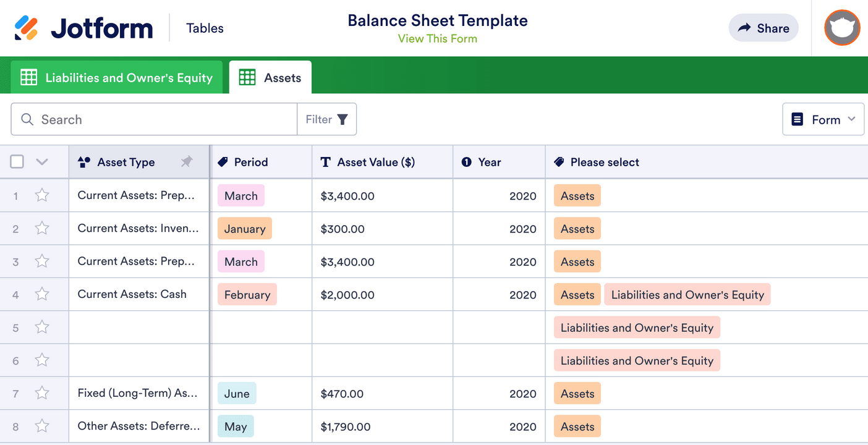Click the pin icon in Asset Type column
This screenshot has width=868, height=445.
pyautogui.click(x=186, y=162)
